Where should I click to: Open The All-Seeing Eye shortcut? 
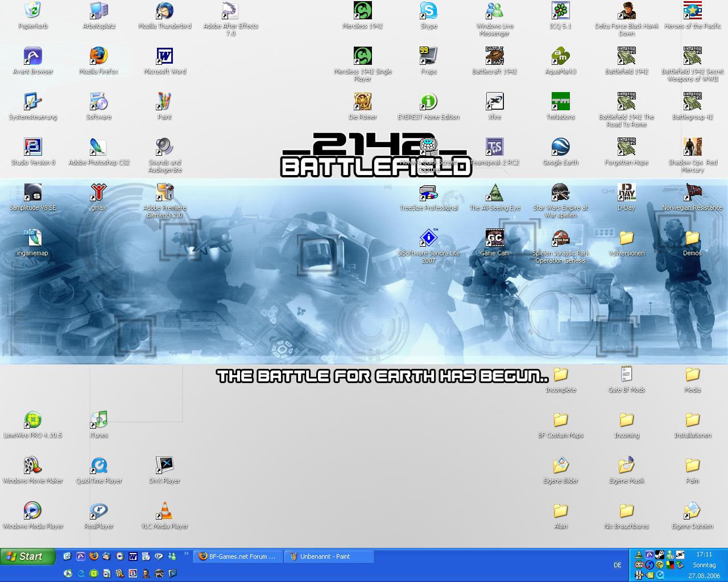point(495,192)
